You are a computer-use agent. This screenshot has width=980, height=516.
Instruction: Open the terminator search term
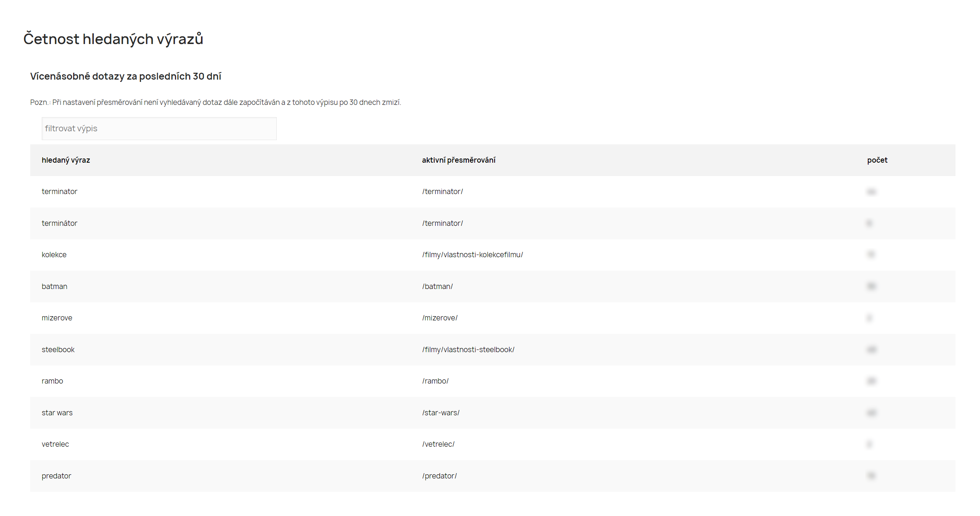click(x=59, y=191)
